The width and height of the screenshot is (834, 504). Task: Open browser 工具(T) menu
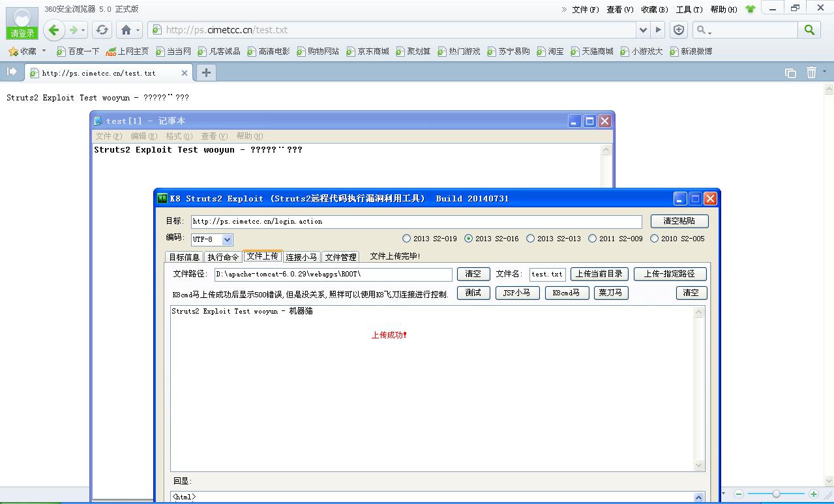tap(689, 9)
